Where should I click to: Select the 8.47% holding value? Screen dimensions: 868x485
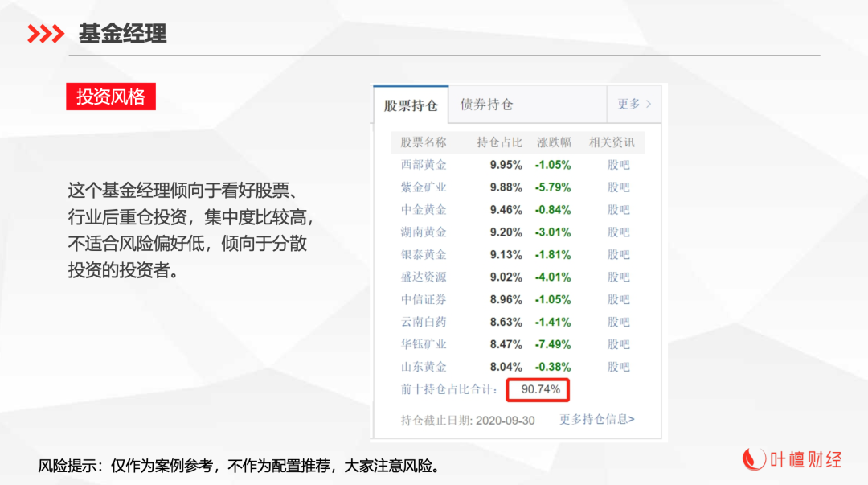tap(506, 345)
